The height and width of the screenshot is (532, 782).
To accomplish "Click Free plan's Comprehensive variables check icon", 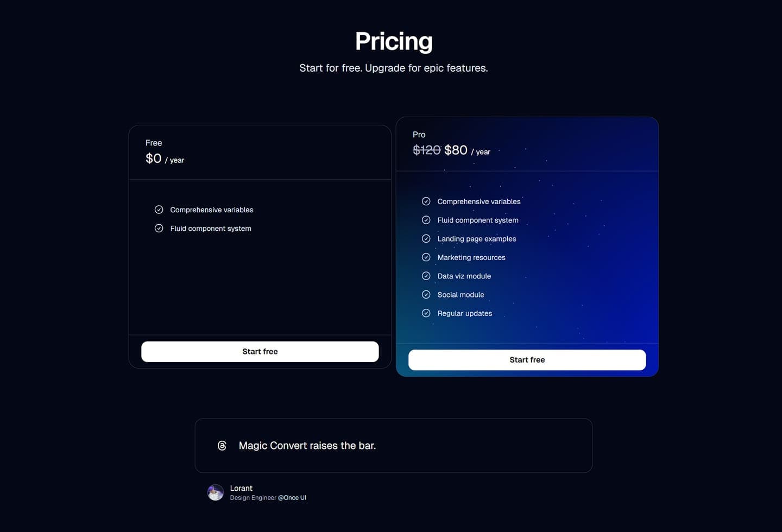I will pyautogui.click(x=159, y=210).
